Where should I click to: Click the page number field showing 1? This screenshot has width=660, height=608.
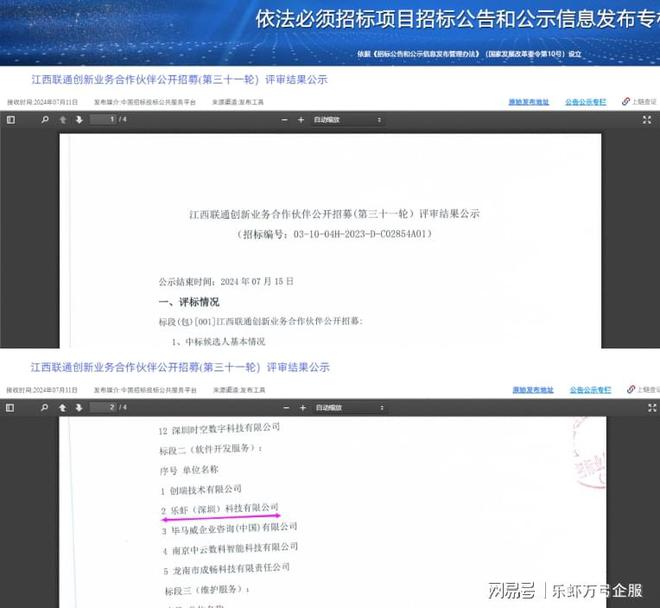(103, 120)
